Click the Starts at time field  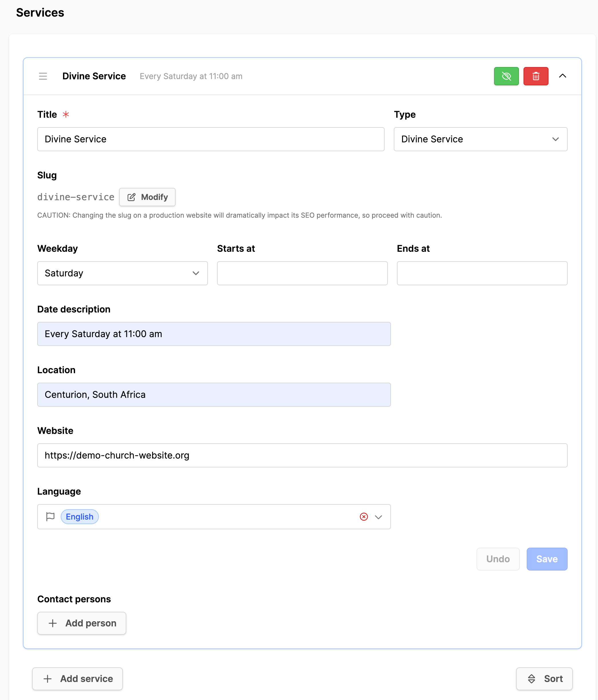tap(302, 273)
